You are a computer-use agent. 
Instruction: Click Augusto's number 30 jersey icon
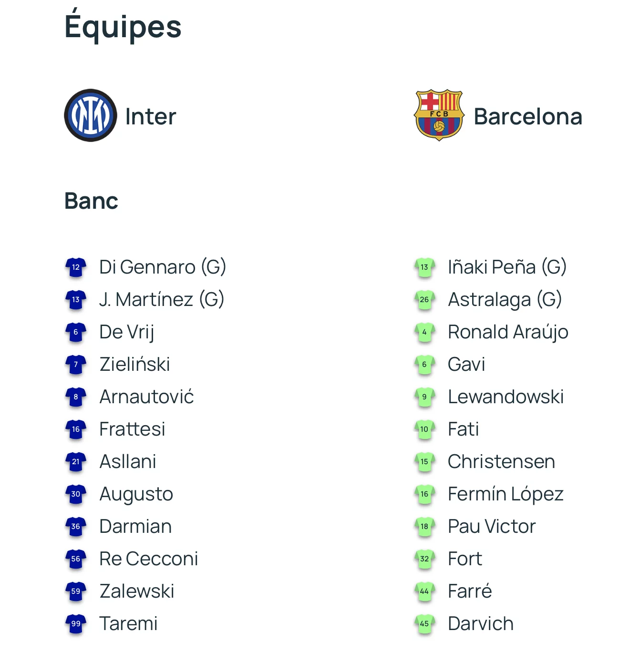click(x=76, y=494)
